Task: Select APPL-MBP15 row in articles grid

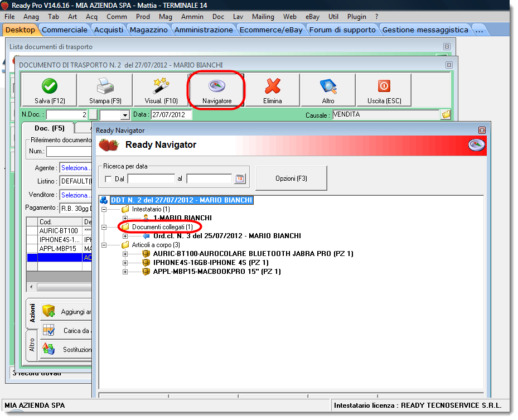Action: (x=59, y=249)
